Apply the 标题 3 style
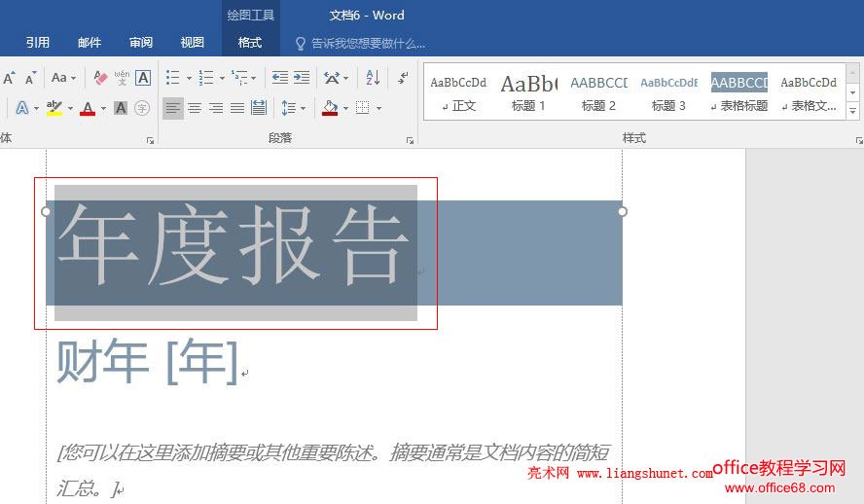864x504 pixels. (x=668, y=92)
